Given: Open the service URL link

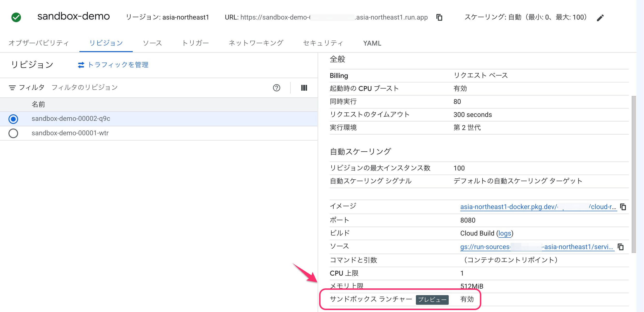Looking at the screenshot, I should pyautogui.click(x=334, y=17).
